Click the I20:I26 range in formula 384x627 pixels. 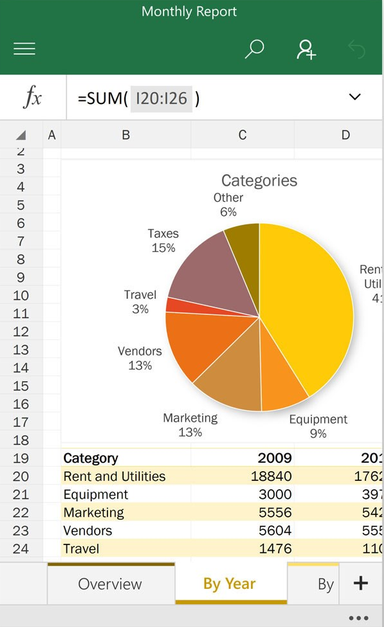click(x=161, y=98)
